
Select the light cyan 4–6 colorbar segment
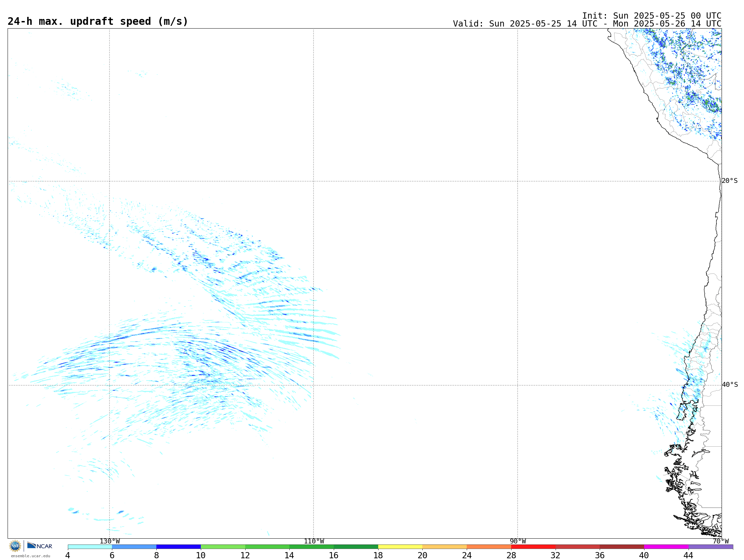click(x=90, y=547)
